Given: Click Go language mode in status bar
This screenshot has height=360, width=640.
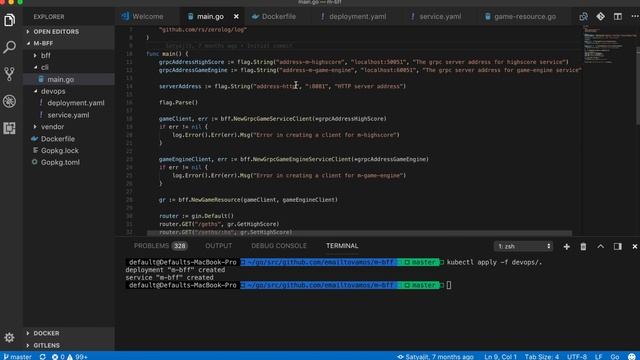Looking at the screenshot, I should tap(615, 357).
